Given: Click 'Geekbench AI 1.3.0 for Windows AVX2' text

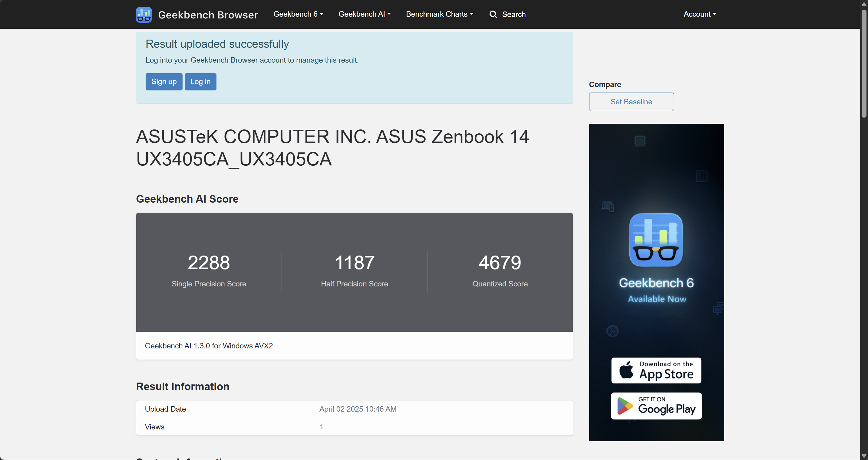Looking at the screenshot, I should pos(209,346).
